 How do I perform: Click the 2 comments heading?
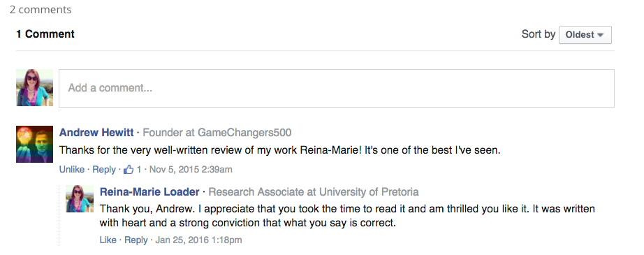pyautogui.click(x=41, y=10)
